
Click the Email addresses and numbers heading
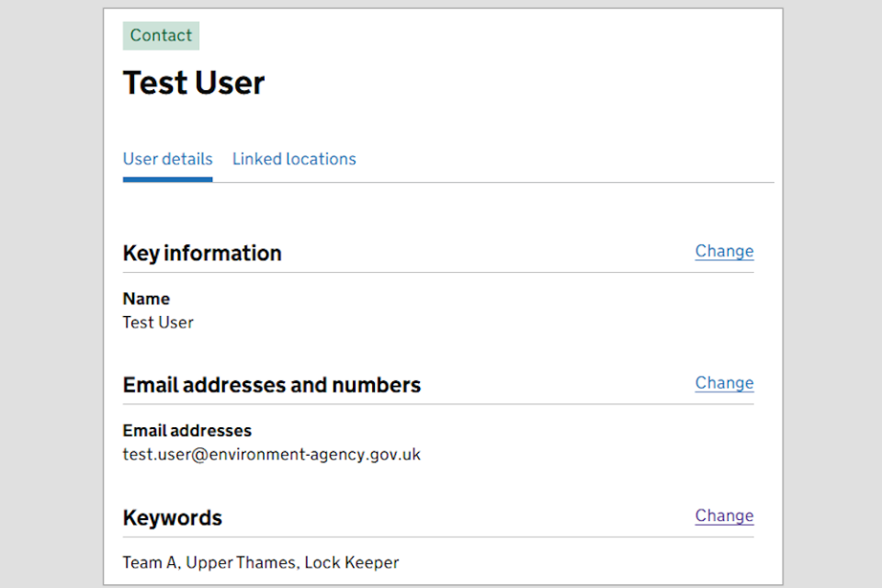(272, 386)
